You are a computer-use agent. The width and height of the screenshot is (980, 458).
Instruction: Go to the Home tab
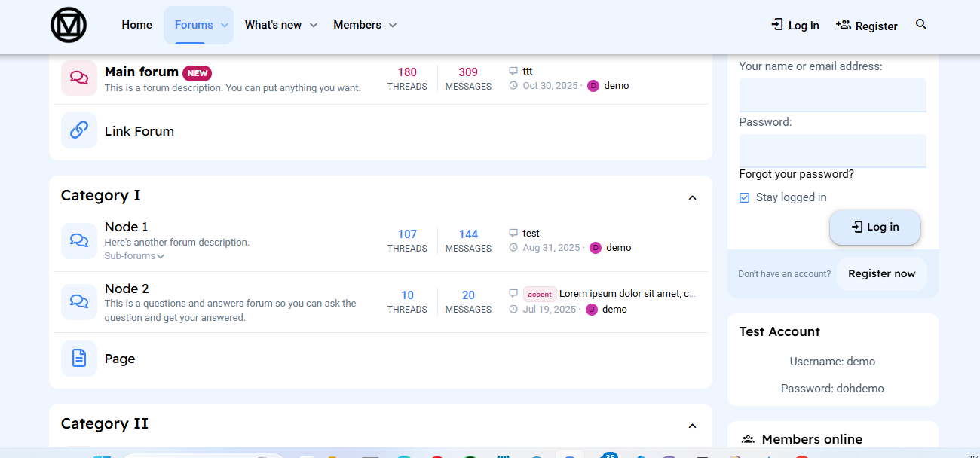(136, 25)
